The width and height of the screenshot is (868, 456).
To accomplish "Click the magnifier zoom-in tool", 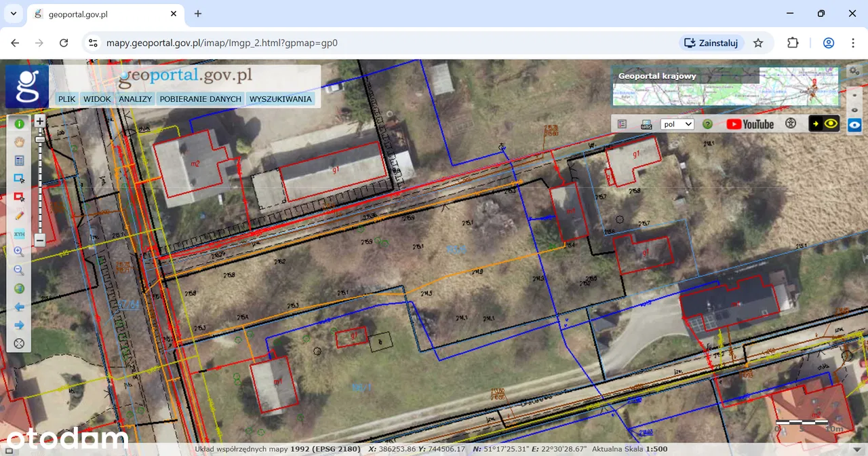I will pyautogui.click(x=19, y=252).
